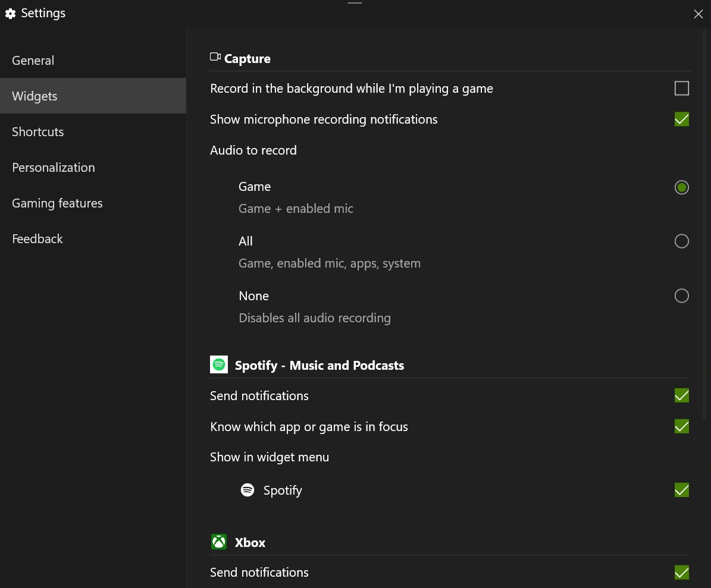Viewport: 711px width, 588px height.
Task: Open the Feedback settings tab
Action: tap(93, 239)
